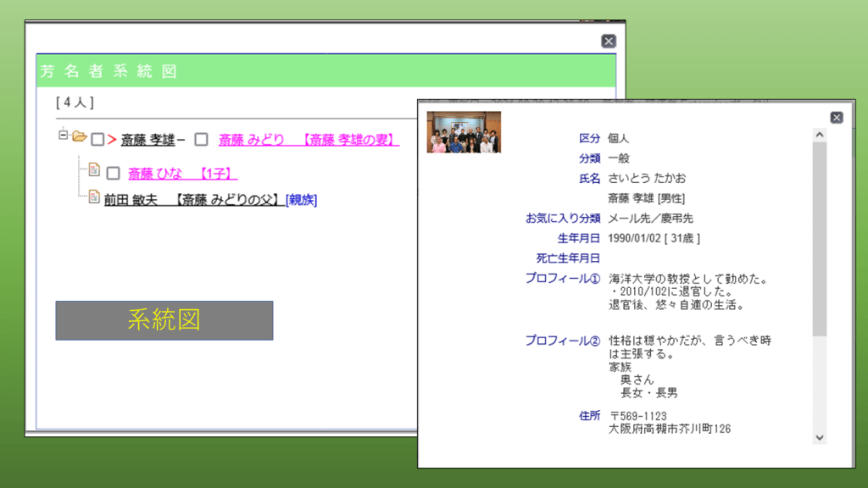Close the profile detail popup
868x488 pixels.
(x=836, y=118)
